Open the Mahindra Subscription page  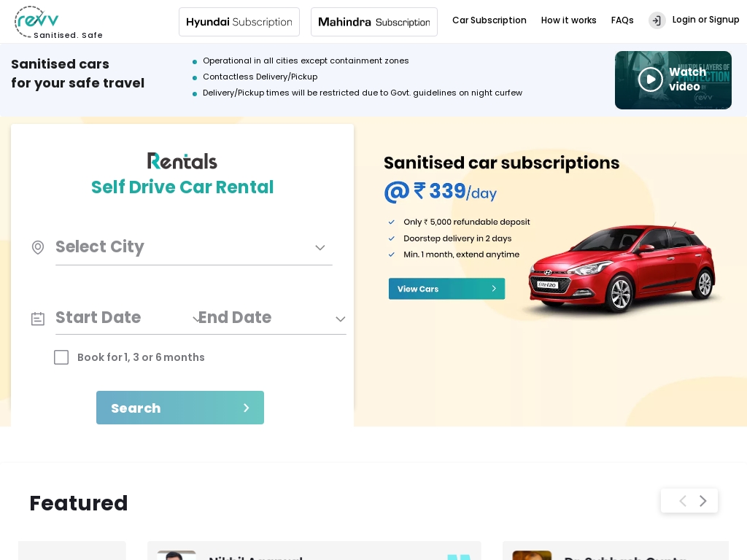(374, 22)
